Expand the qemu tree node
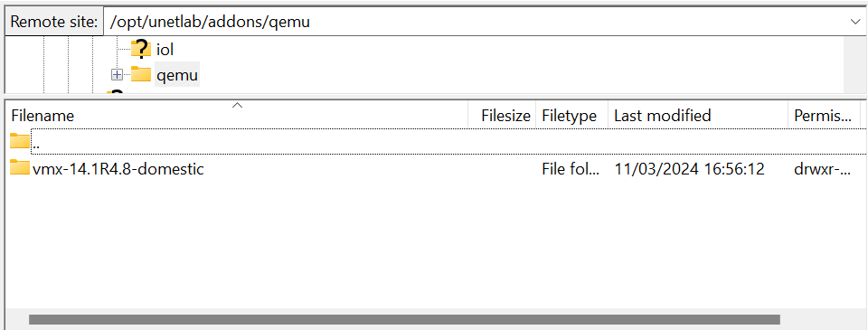Viewport: 868px width, 330px height. pyautogui.click(x=117, y=75)
